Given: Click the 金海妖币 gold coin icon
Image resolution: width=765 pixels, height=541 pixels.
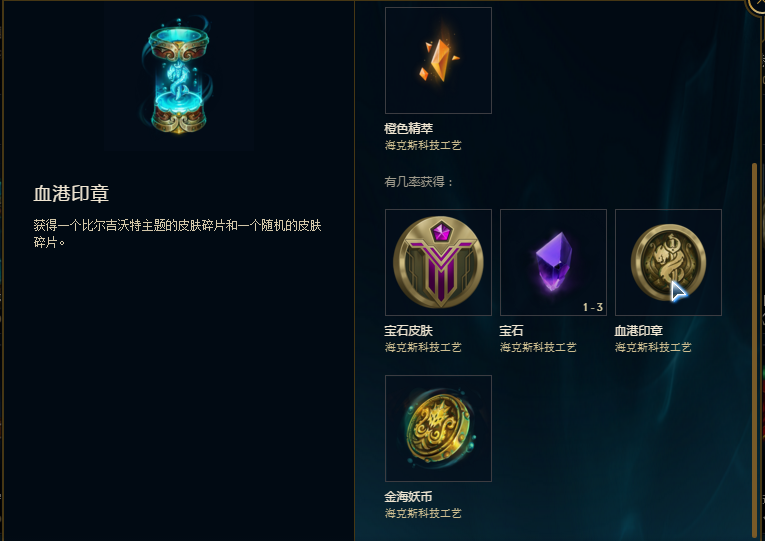Looking at the screenshot, I should click(438, 428).
